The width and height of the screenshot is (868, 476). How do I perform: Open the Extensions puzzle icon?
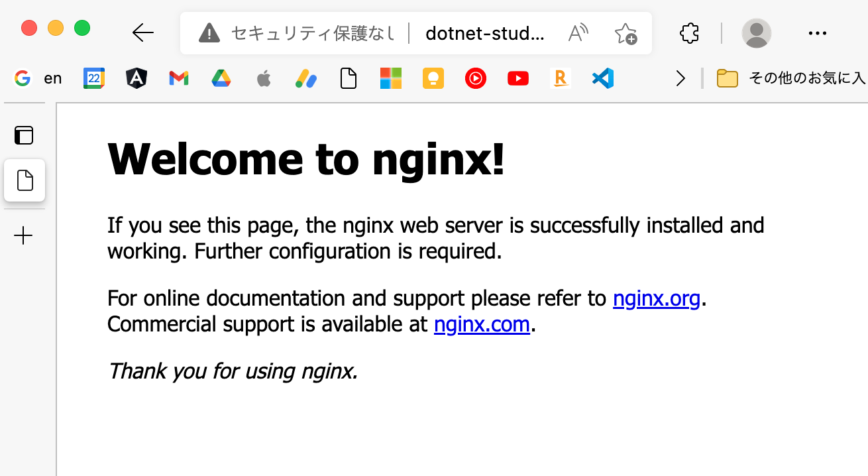(690, 32)
